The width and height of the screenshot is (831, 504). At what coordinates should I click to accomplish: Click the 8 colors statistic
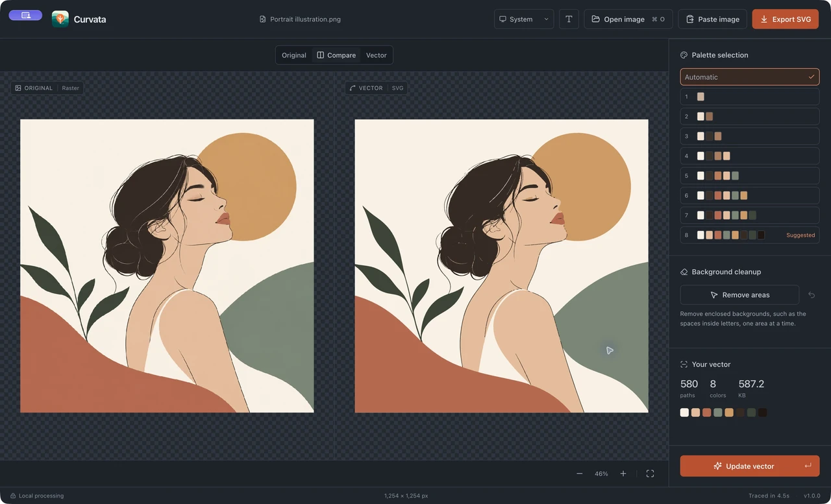pyautogui.click(x=717, y=389)
